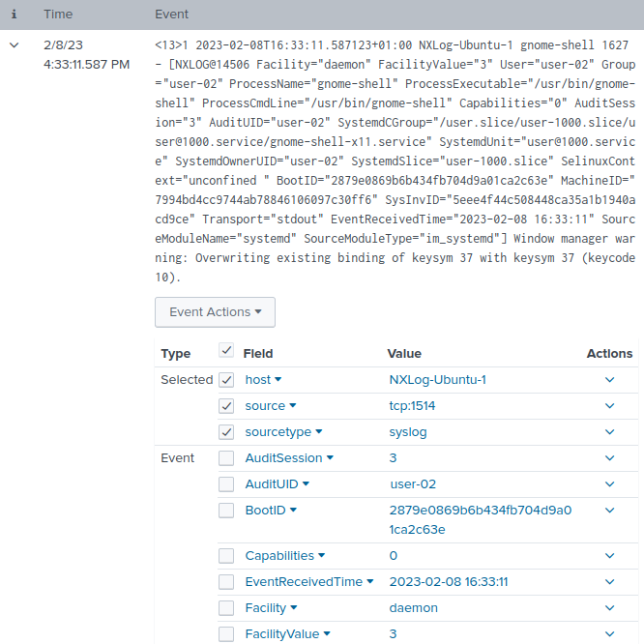The height and width of the screenshot is (644, 644).
Task: Toggle the select-all fields checkbox
Action: click(226, 352)
